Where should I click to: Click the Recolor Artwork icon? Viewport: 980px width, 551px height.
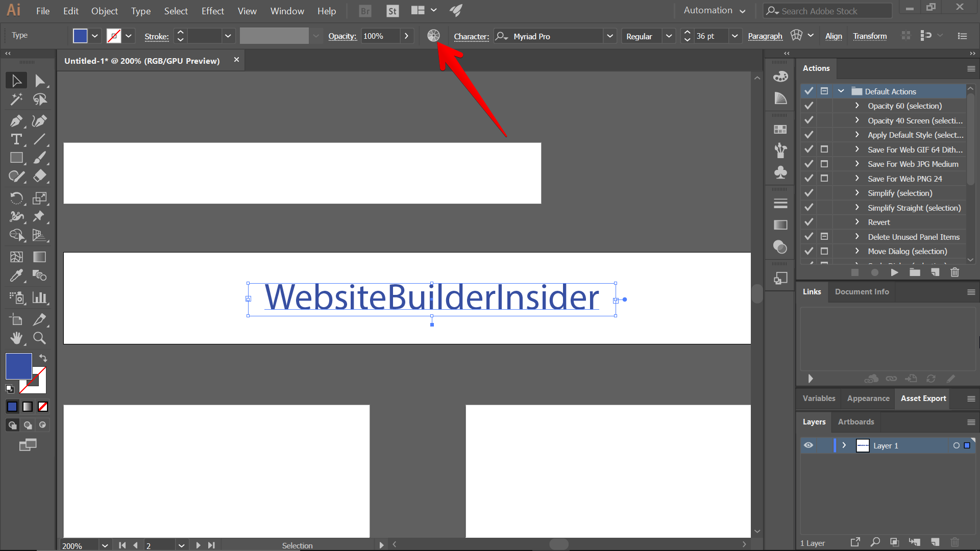(x=433, y=36)
